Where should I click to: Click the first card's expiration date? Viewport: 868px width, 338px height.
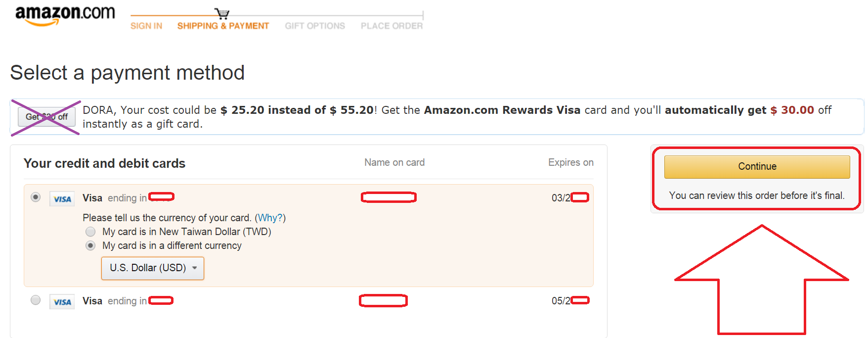tap(561, 198)
